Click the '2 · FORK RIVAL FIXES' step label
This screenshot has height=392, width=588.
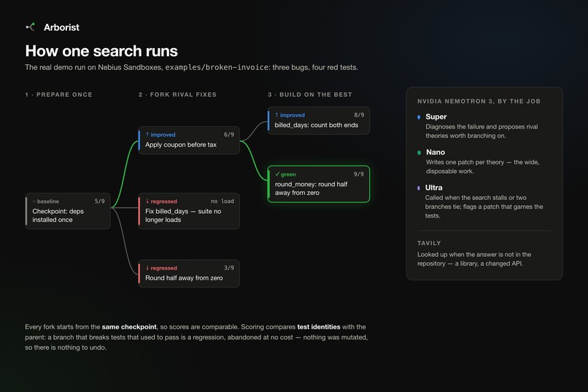177,94
